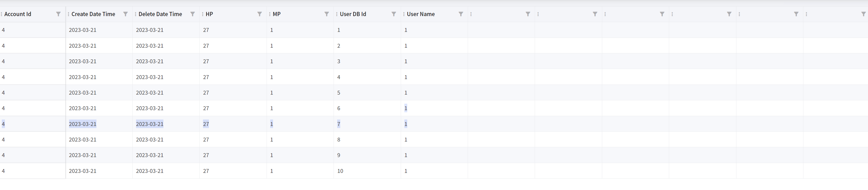Image resolution: width=868 pixels, height=190 pixels.
Task: Select the User DB Id cell showing 8
Action: click(x=367, y=140)
